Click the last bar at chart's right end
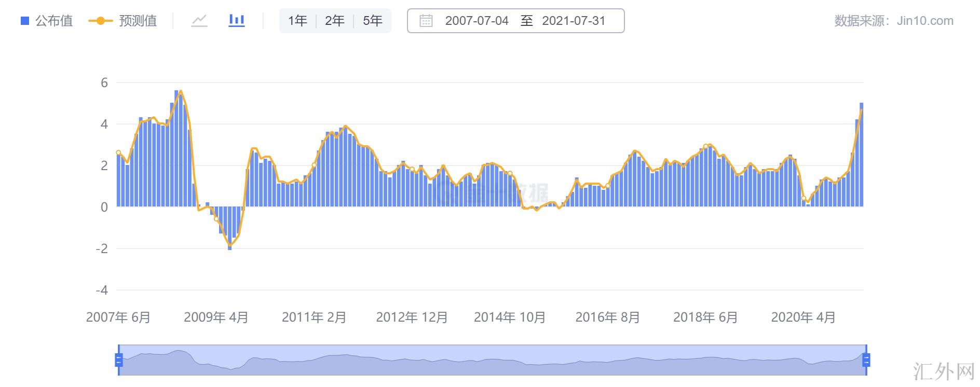 coord(861,156)
